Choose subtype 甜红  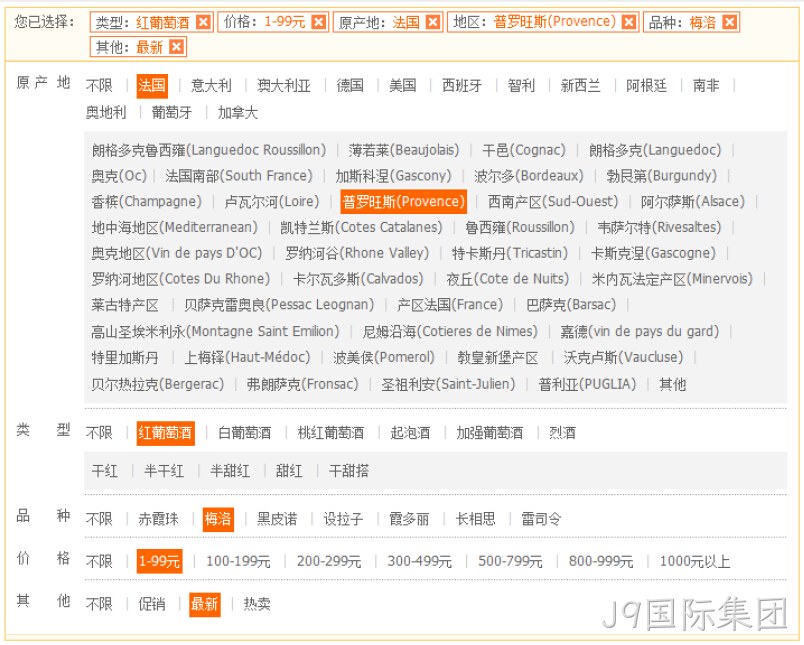(x=289, y=471)
